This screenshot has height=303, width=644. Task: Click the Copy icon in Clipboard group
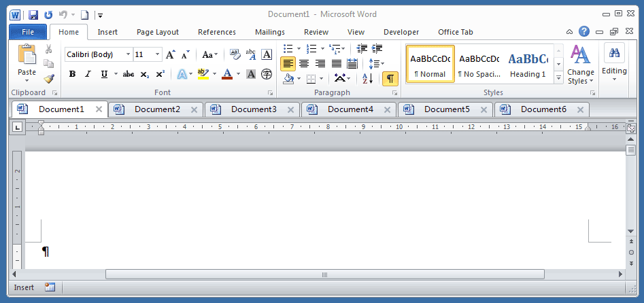pyautogui.click(x=48, y=64)
